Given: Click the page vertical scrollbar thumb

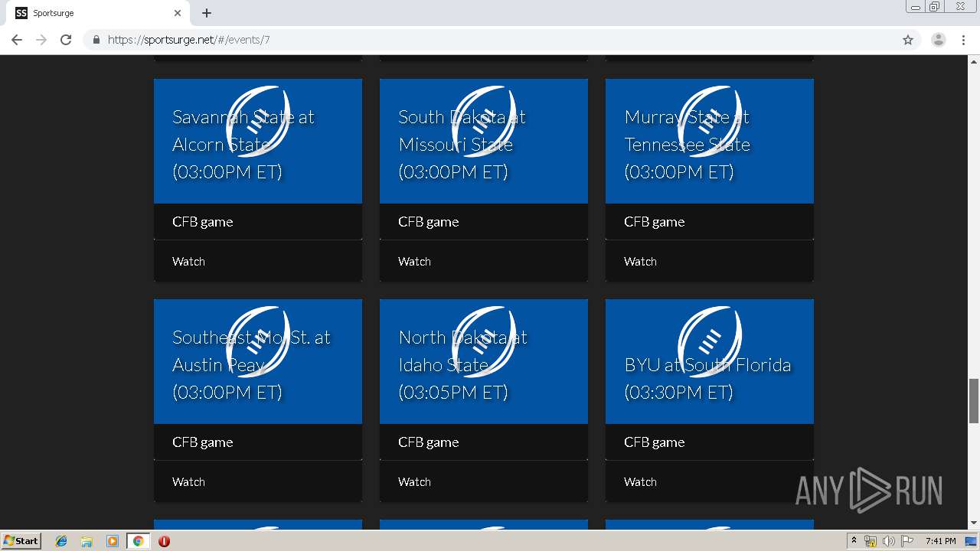Looking at the screenshot, I should click(974, 400).
